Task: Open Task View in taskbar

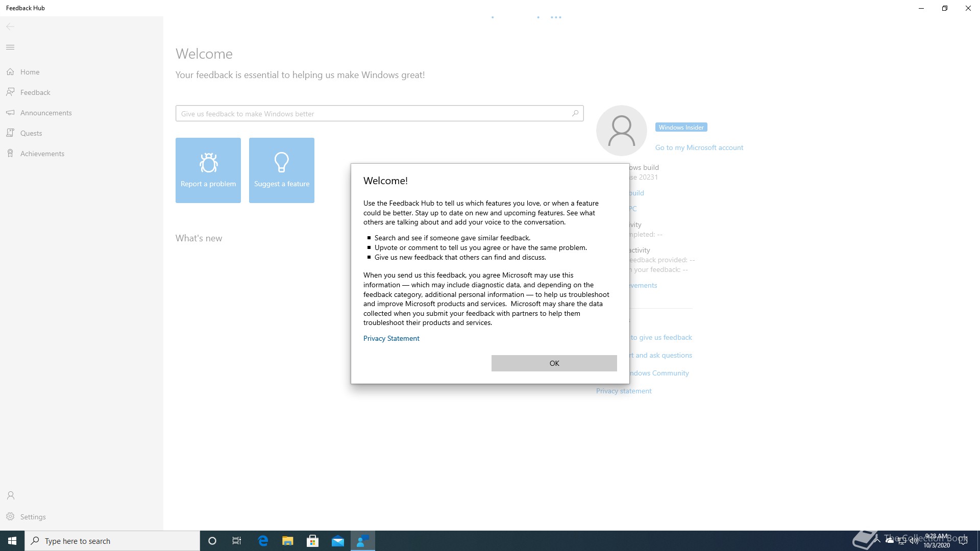Action: 237,541
